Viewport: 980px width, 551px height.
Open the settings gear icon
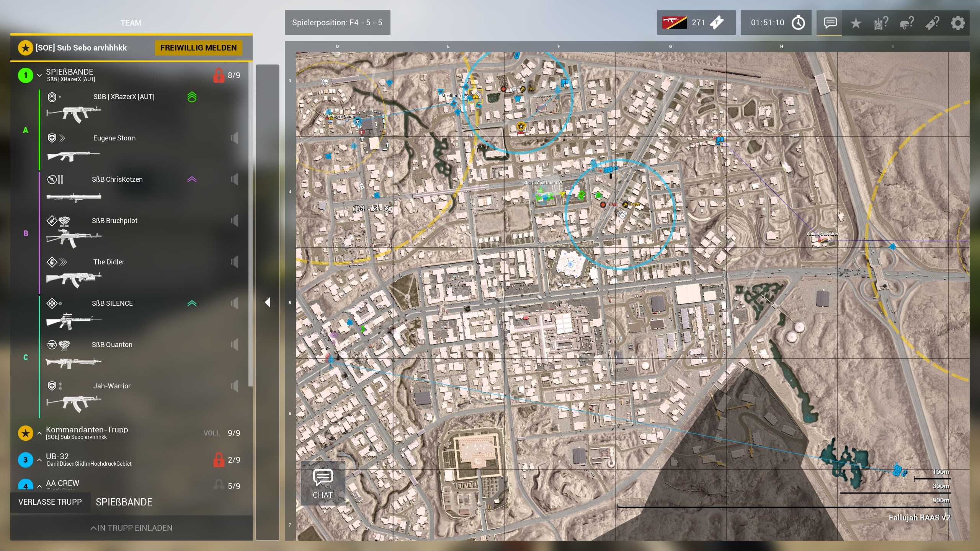coord(957,23)
